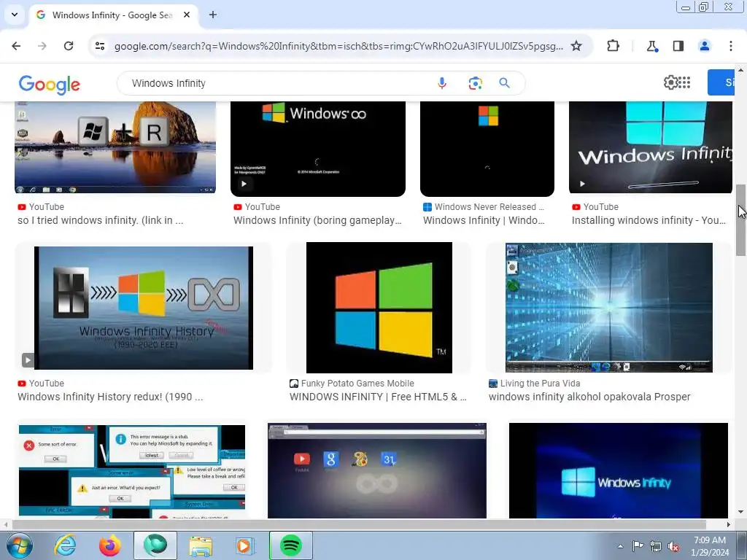Viewport: 747px width, 560px height.
Task: Click the Google logo
Action: coord(49,85)
